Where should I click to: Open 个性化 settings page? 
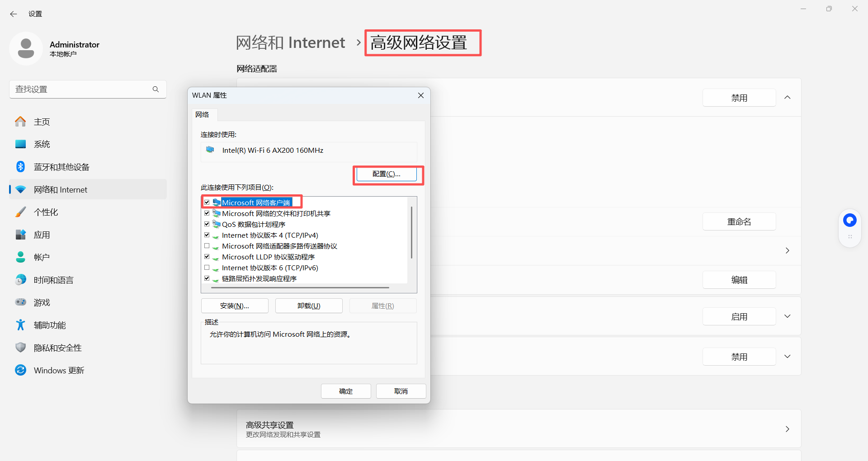[88, 212]
